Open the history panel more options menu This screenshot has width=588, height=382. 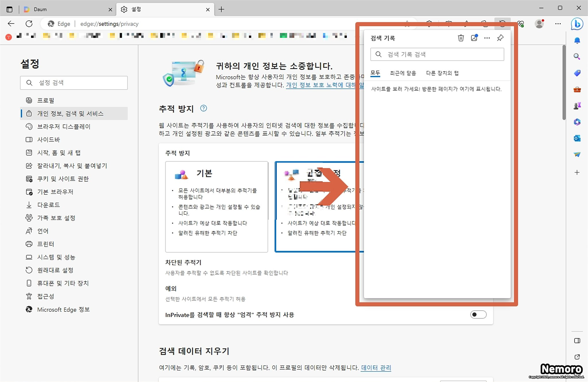click(487, 38)
